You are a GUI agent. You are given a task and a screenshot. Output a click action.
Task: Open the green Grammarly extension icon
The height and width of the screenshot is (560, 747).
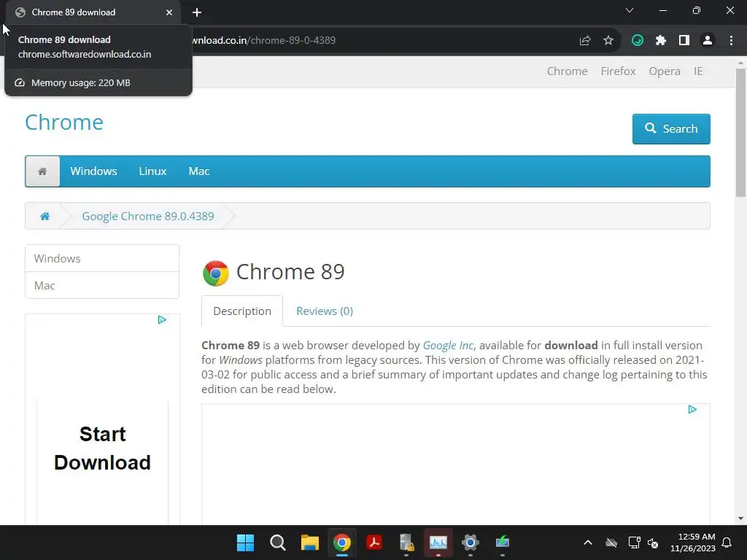tap(638, 41)
